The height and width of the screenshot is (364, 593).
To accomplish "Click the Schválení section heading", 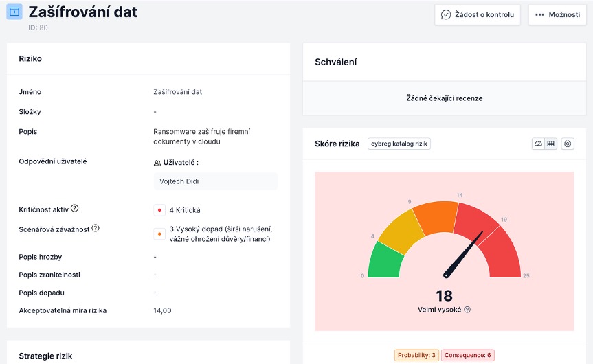I will (x=335, y=62).
